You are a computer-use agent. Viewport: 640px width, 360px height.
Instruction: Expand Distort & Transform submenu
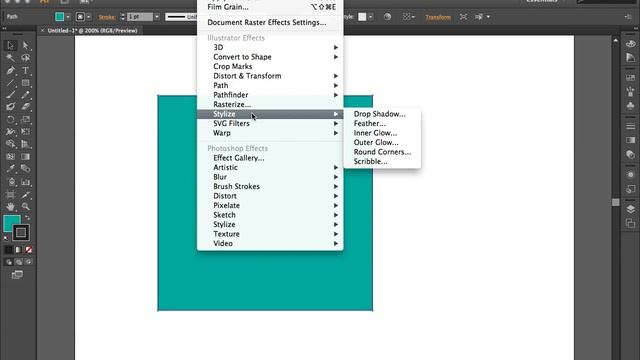point(270,76)
